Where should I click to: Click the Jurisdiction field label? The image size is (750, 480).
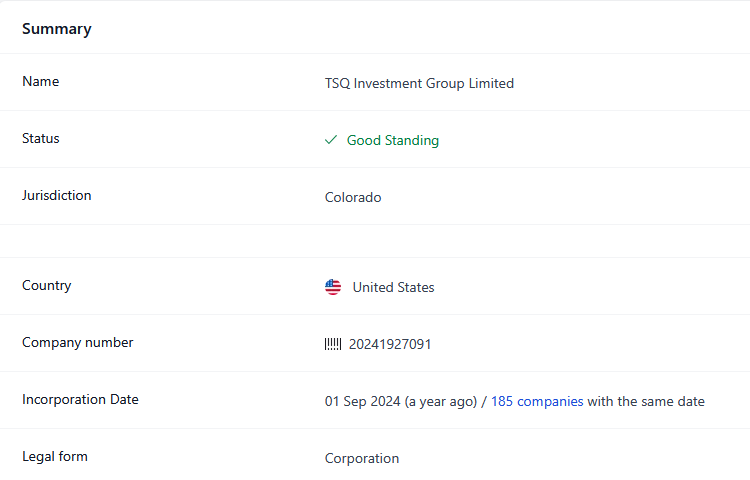[57, 195]
